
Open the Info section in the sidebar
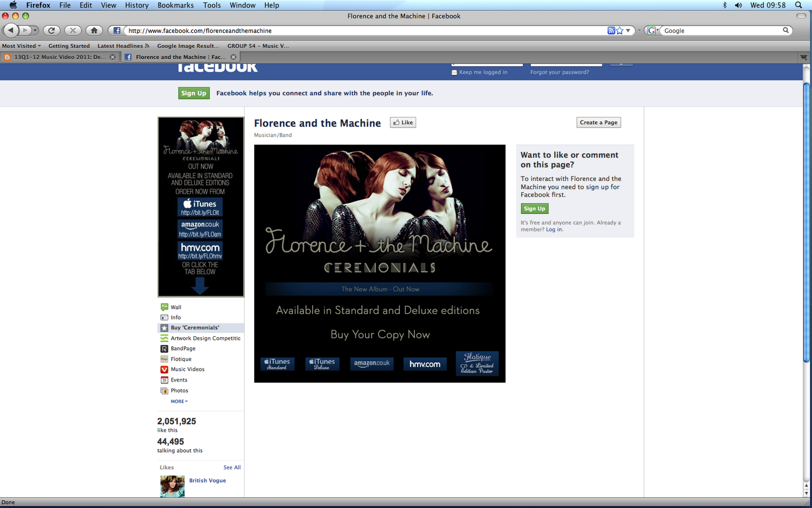coord(176,317)
